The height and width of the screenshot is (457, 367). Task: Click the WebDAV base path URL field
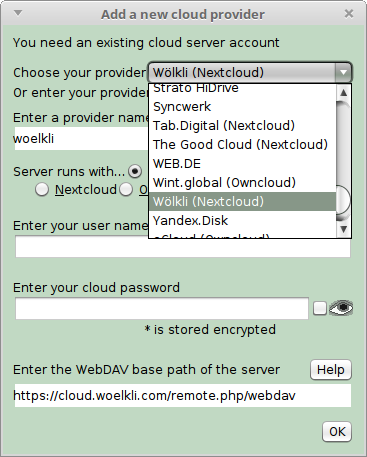pos(183,396)
